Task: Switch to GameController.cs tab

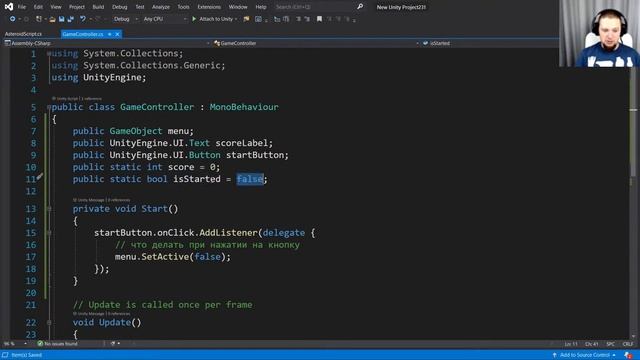Action: click(83, 34)
